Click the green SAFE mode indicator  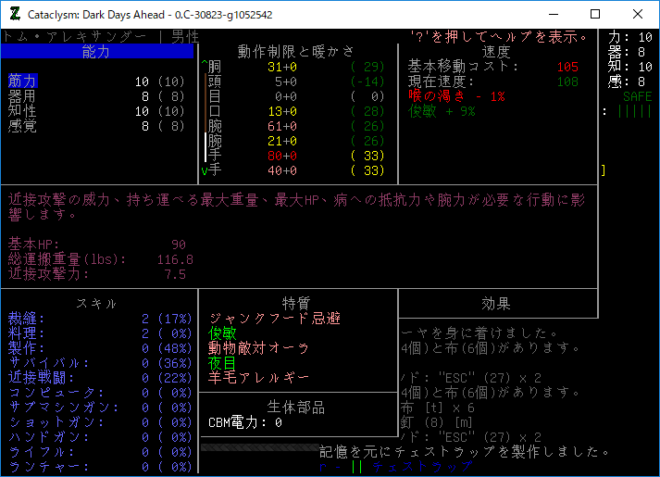coord(636,96)
